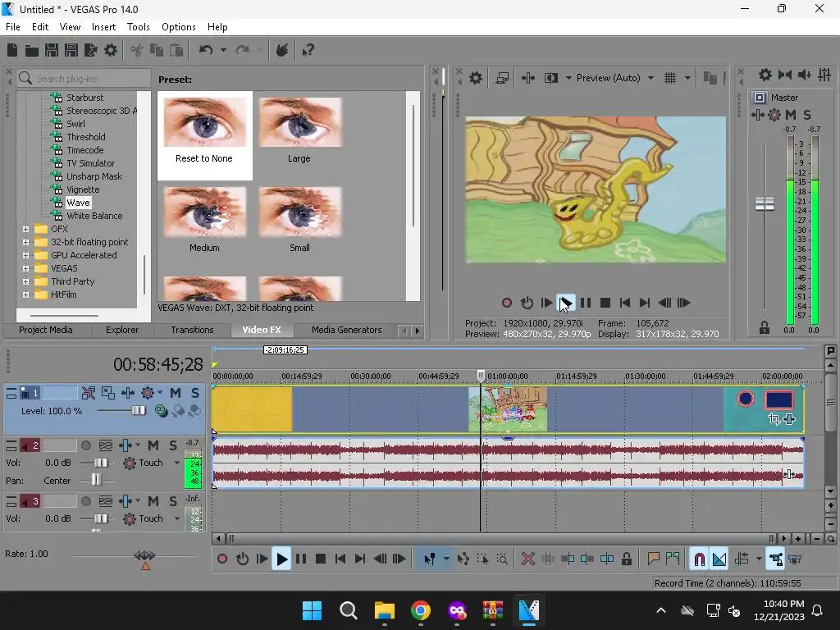This screenshot has width=840, height=630.
Task: Open Preview (Auto) quality dropdown
Action: 651,78
